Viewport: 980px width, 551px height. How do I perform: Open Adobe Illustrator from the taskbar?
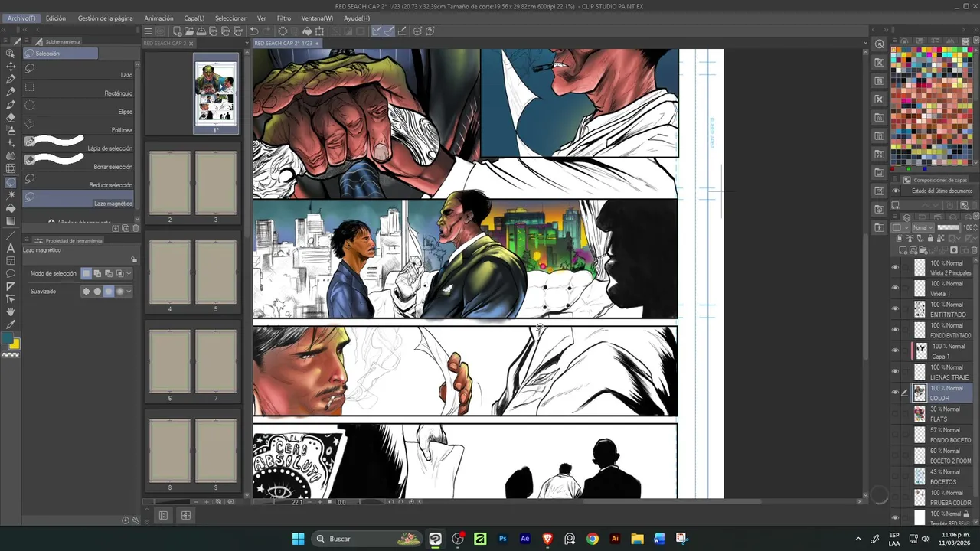click(x=615, y=539)
